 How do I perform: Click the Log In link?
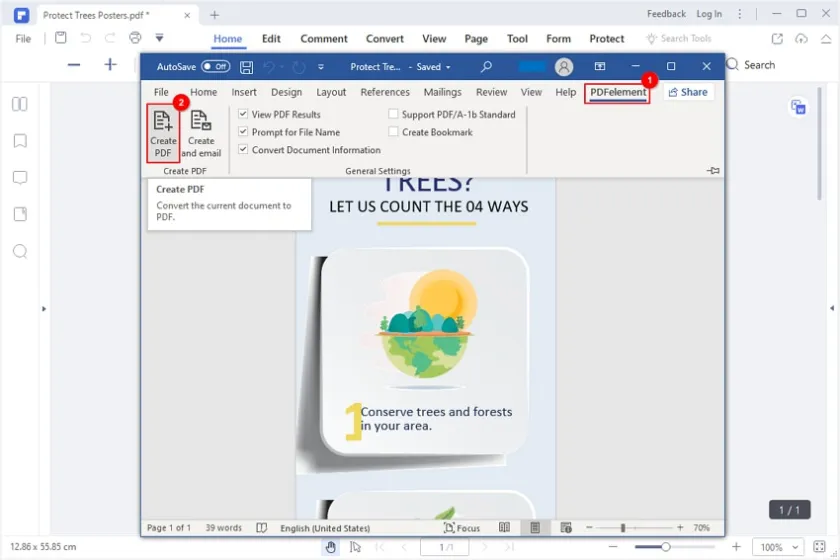[x=709, y=14]
